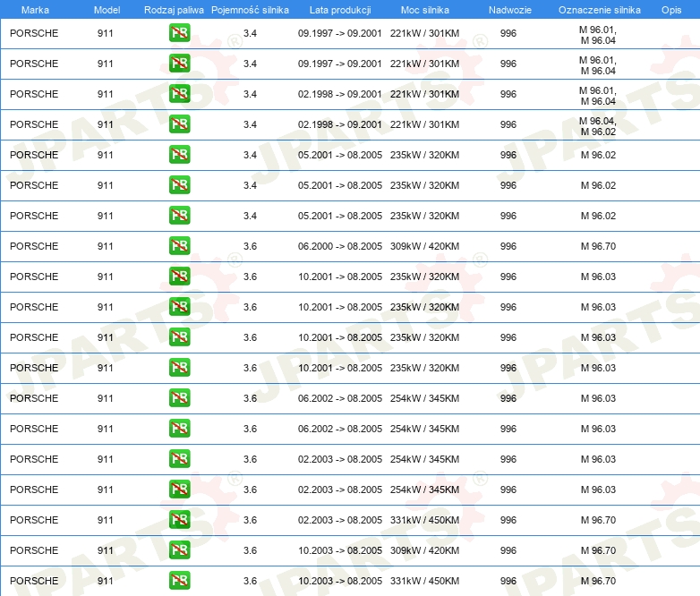Screen dimensions: 700x596
Task: Click fuel icon in first 05.2001 row
Action: pos(179,155)
